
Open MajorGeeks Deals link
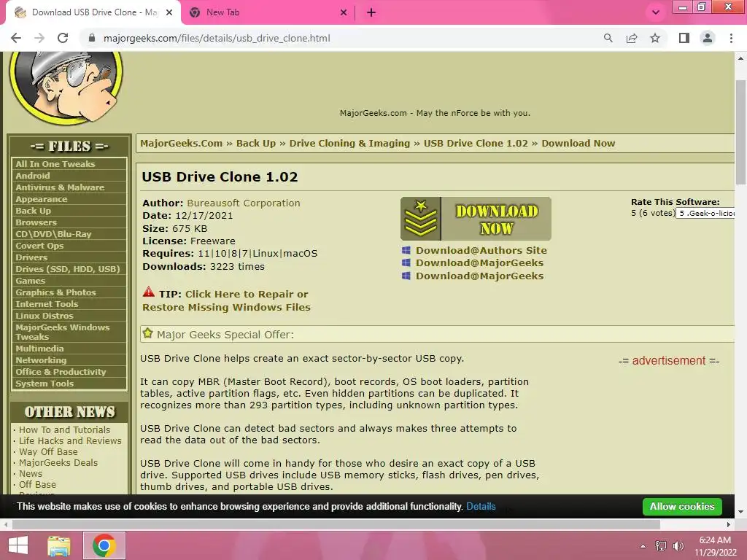(58, 463)
